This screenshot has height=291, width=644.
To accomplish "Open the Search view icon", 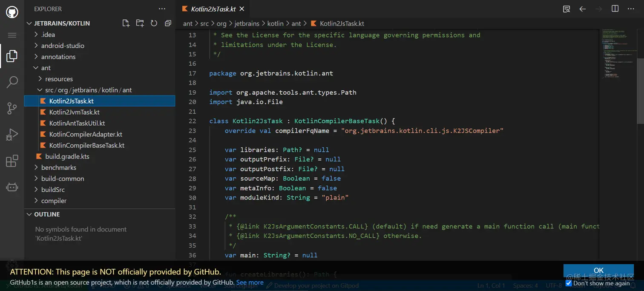I will (x=12, y=82).
